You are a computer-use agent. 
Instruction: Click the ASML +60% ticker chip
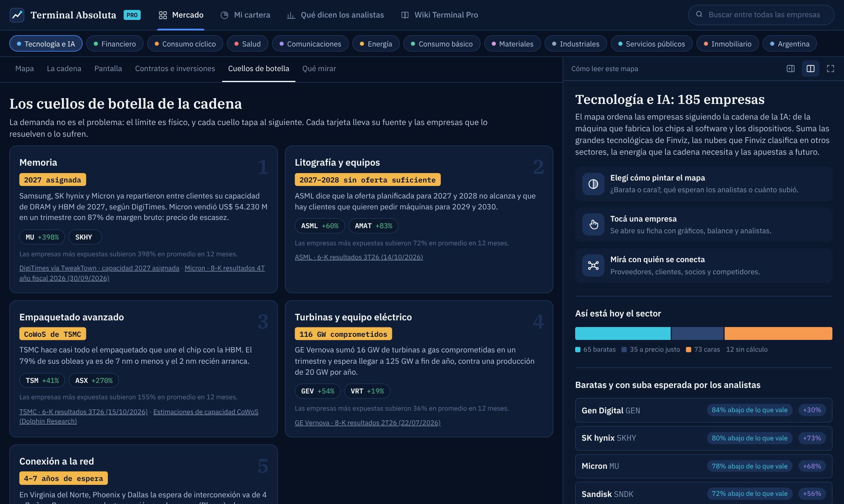(320, 225)
